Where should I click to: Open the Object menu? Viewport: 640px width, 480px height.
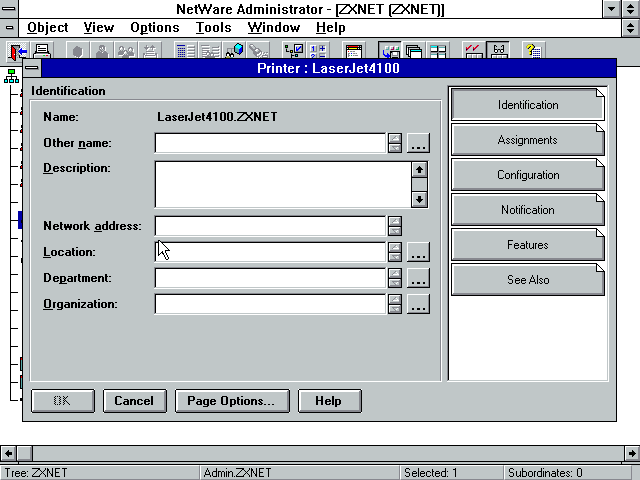click(x=47, y=28)
